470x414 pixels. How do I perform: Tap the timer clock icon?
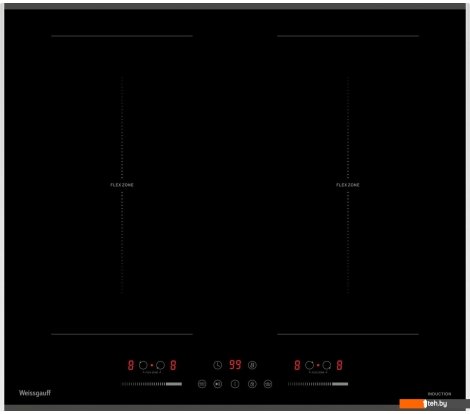pyautogui.click(x=218, y=365)
